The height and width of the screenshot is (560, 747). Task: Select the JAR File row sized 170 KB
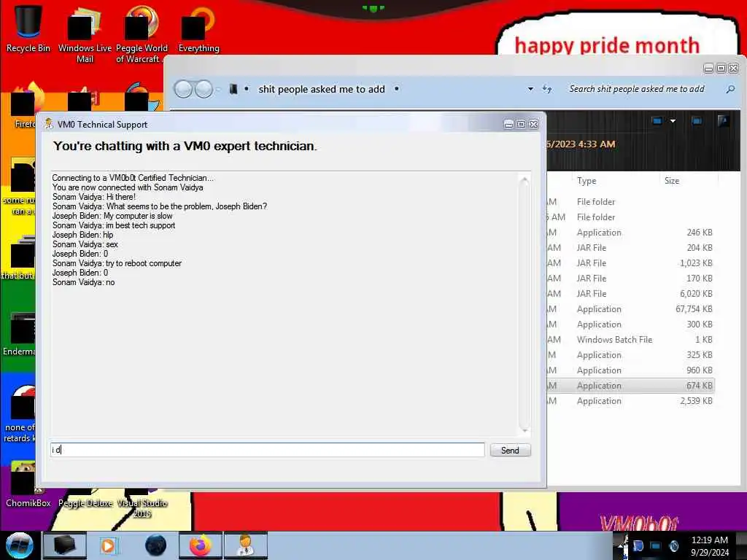tap(630, 278)
